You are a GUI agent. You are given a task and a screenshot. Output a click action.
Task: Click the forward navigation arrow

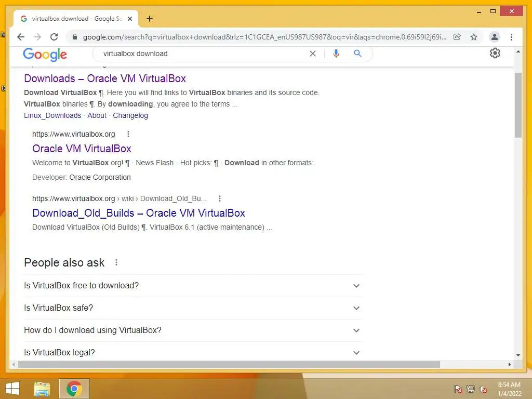[37, 37]
